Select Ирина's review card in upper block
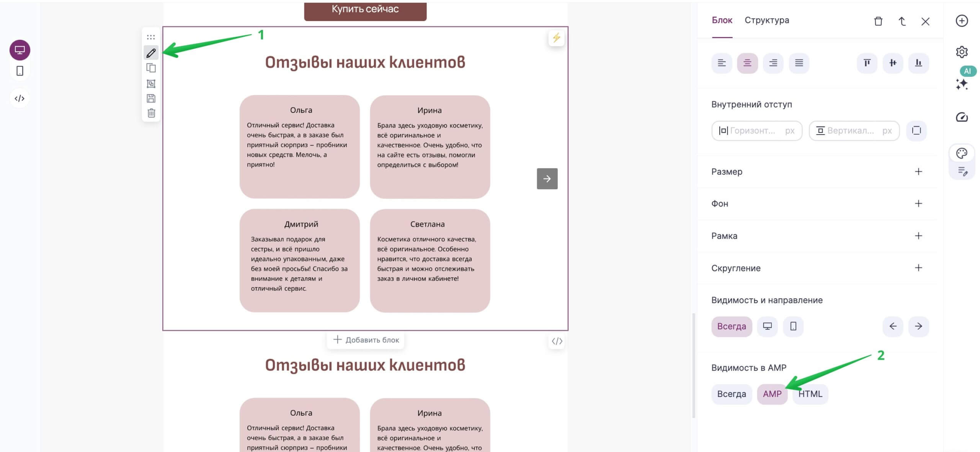This screenshot has width=980, height=452. click(430, 147)
